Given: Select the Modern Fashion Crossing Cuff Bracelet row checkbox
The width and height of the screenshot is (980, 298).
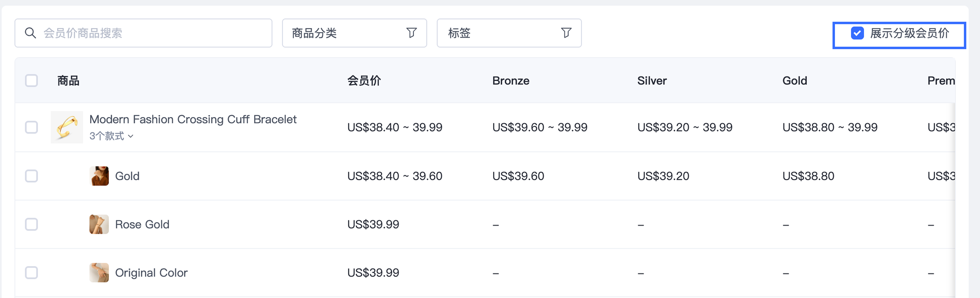Looking at the screenshot, I should tap(32, 127).
